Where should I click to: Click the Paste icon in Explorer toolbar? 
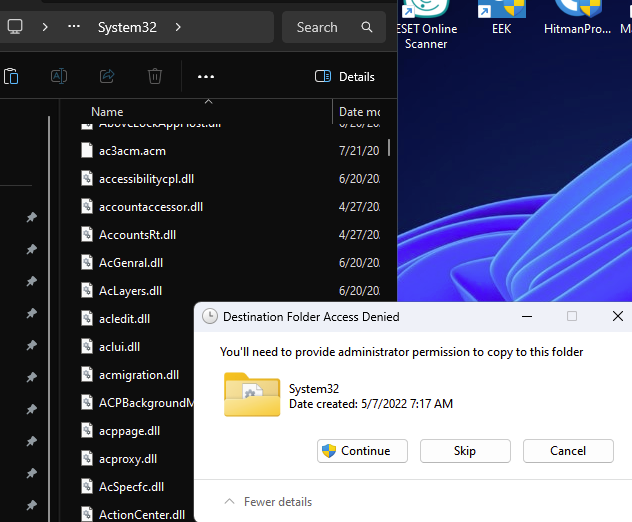pos(11,76)
